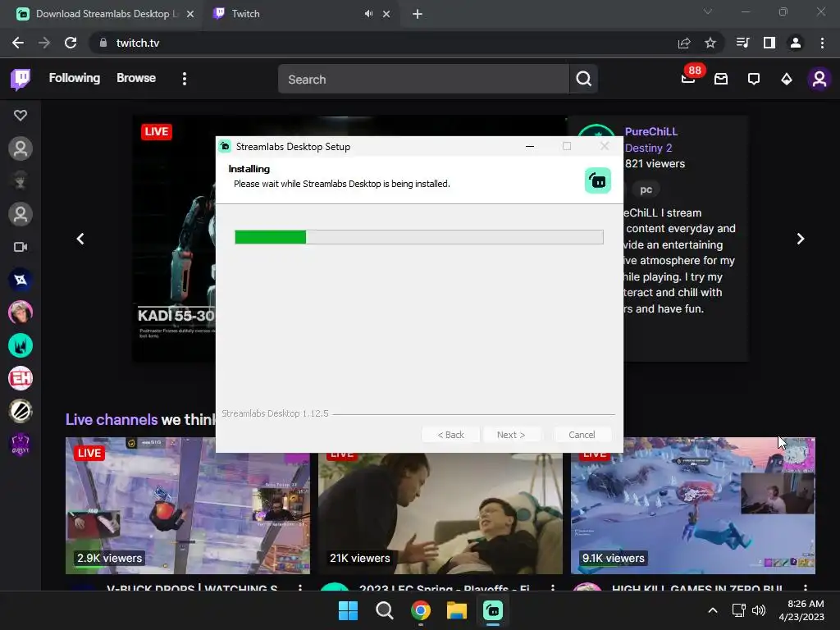Click the twitch.tv address bar
Viewport: 840px width, 630px height.
(386, 43)
